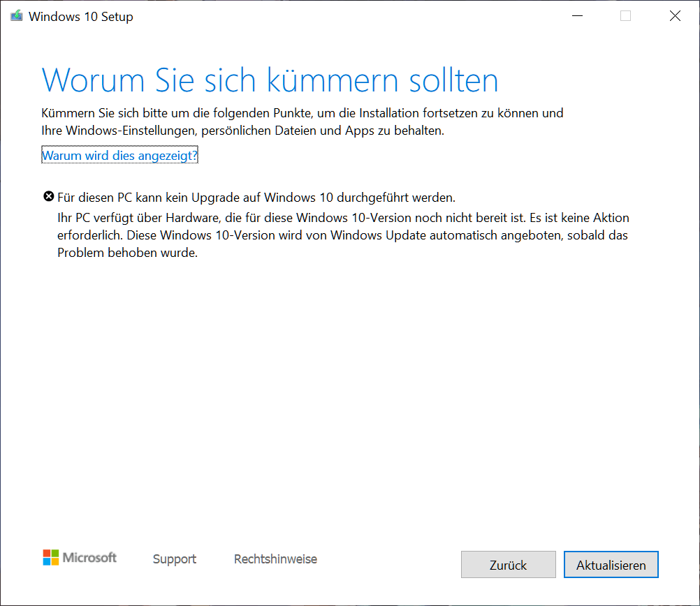This screenshot has width=700, height=606.
Task: Select the heading "Worum Sie sich kümmern sollten"
Action: click(x=270, y=80)
